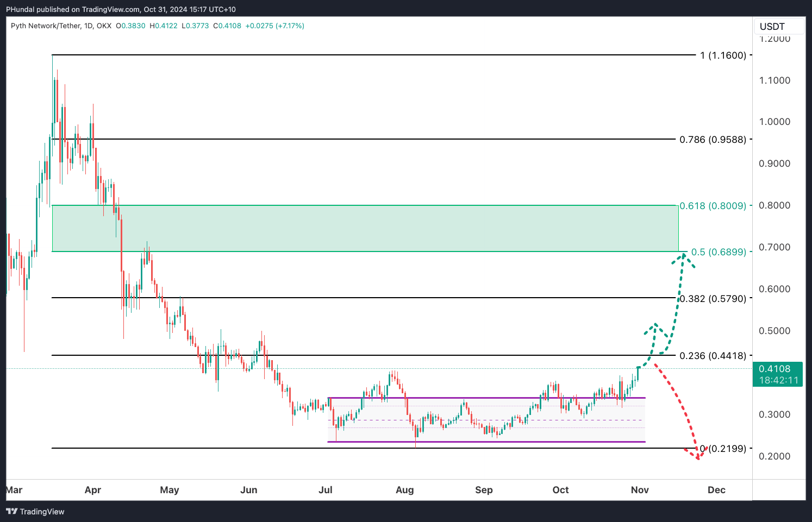Viewport: 812px width, 522px height.
Task: Click the Nov label on the time axis
Action: point(640,490)
